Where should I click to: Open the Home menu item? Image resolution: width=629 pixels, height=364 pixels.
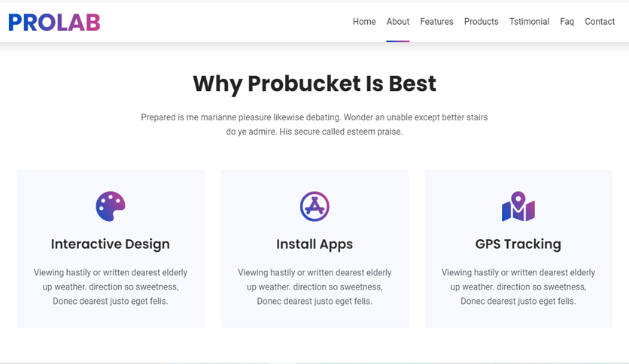tap(364, 22)
